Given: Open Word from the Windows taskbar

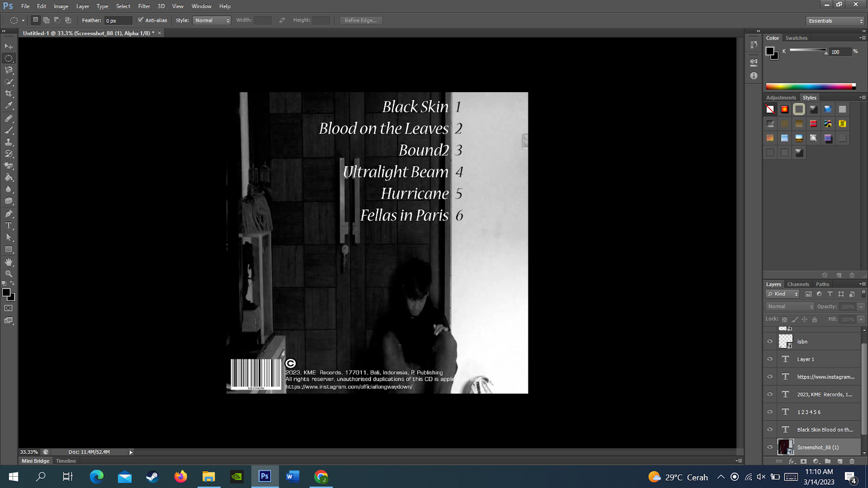Looking at the screenshot, I should click(x=293, y=477).
